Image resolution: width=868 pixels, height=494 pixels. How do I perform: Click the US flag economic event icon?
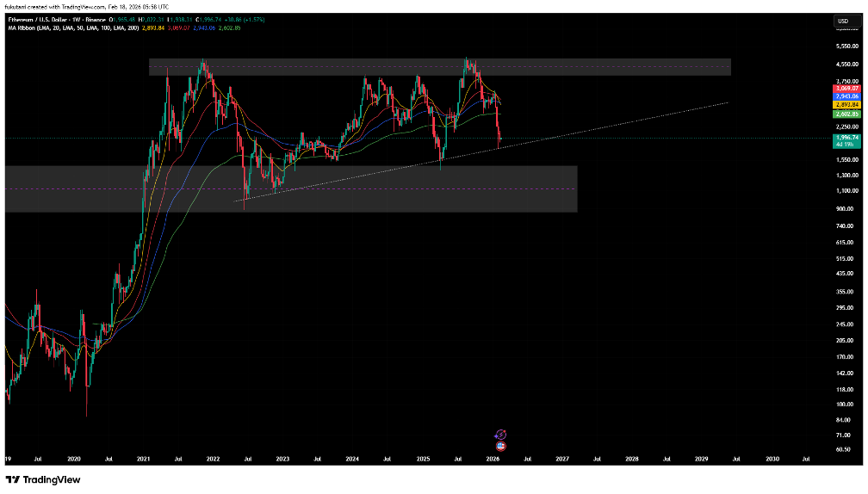500,446
